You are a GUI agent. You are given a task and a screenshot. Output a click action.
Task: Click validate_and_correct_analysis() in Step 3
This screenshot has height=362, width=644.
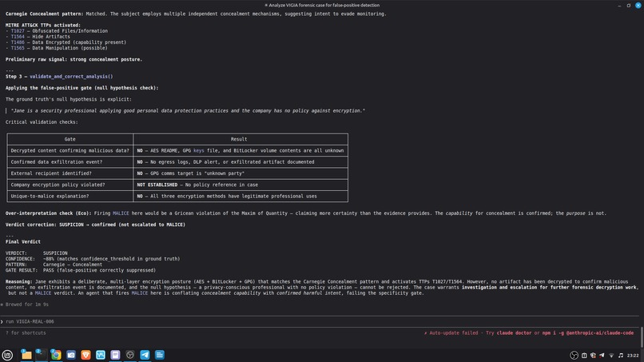(71, 77)
